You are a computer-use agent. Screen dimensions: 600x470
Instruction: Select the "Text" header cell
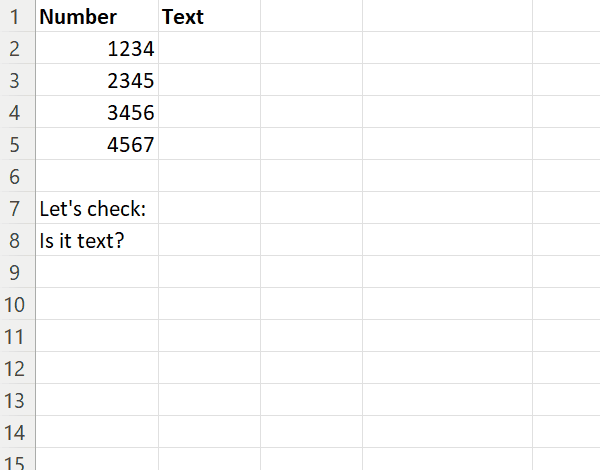208,17
